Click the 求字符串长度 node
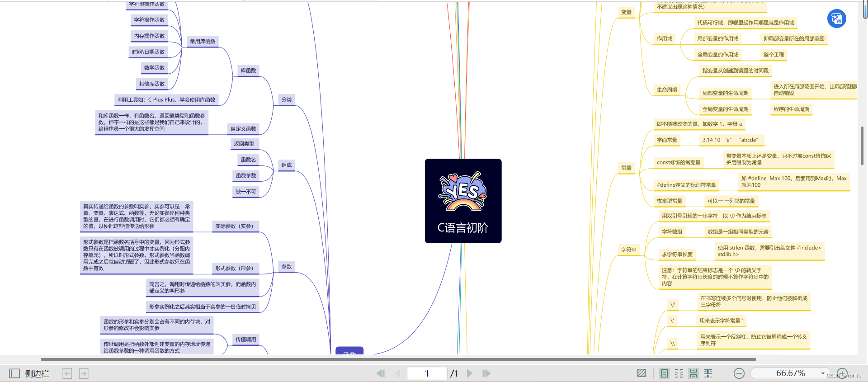The width and height of the screenshot is (868, 382). pyautogui.click(x=677, y=255)
